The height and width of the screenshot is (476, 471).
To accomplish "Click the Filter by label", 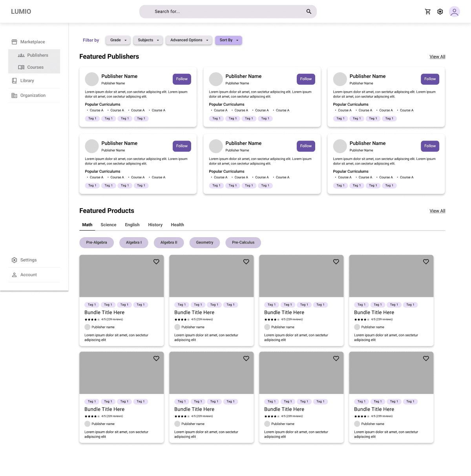I will pos(91,40).
